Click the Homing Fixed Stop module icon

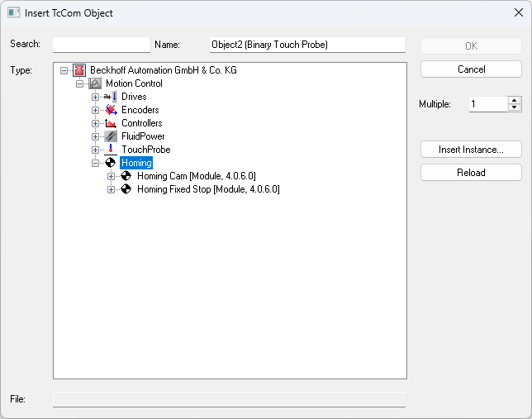[x=126, y=189]
